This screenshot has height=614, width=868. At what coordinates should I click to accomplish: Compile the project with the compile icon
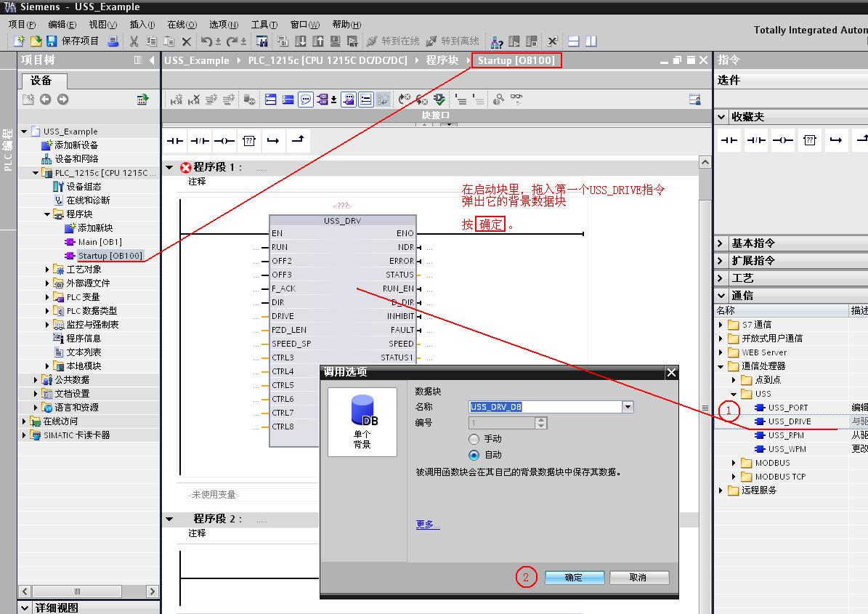[283, 41]
